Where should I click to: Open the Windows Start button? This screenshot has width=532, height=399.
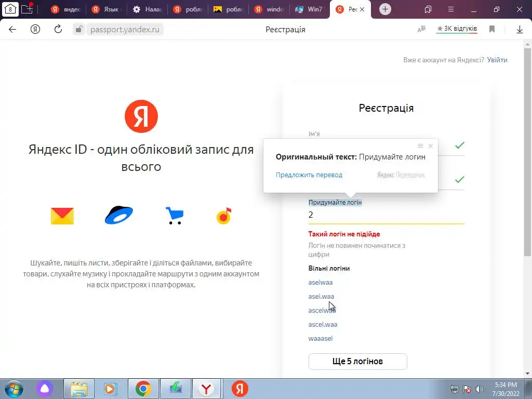[14, 389]
